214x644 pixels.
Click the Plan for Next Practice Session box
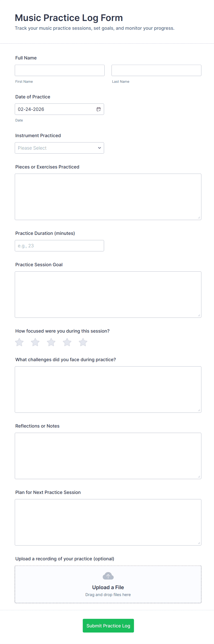pos(108,522)
